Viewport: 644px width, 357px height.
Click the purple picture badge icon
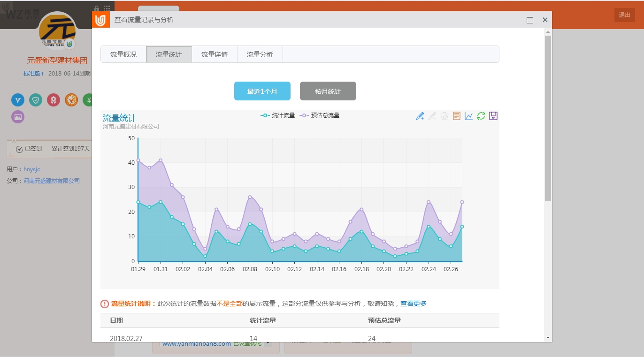tap(18, 117)
